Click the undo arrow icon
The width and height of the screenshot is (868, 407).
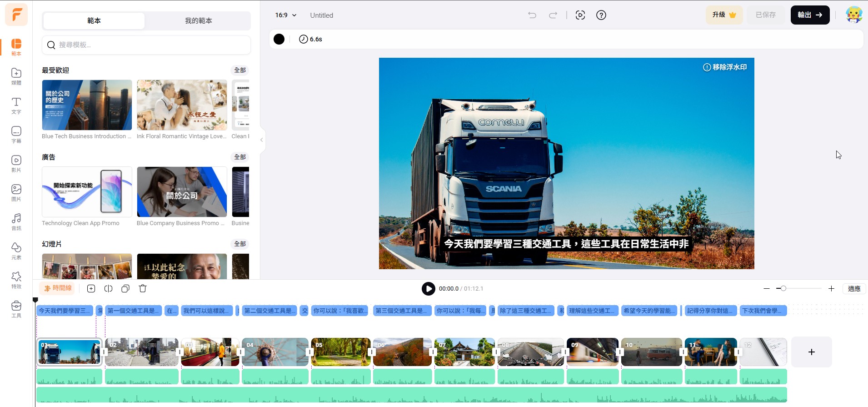point(532,15)
